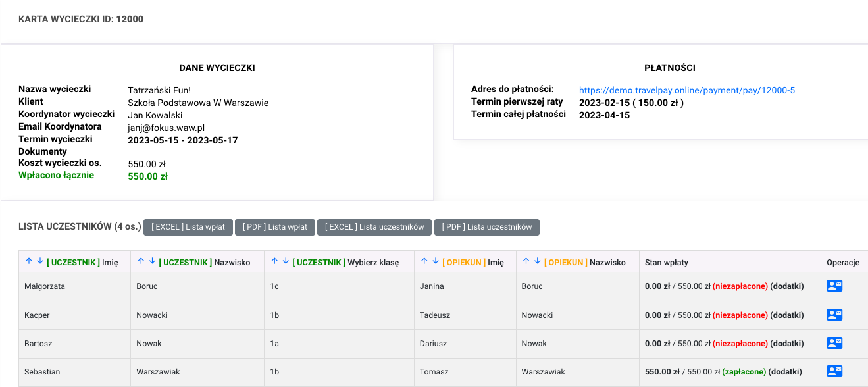Click down arrow in OPIEKUN Nazwisko column
This screenshot has width=868, height=387.
click(x=538, y=261)
